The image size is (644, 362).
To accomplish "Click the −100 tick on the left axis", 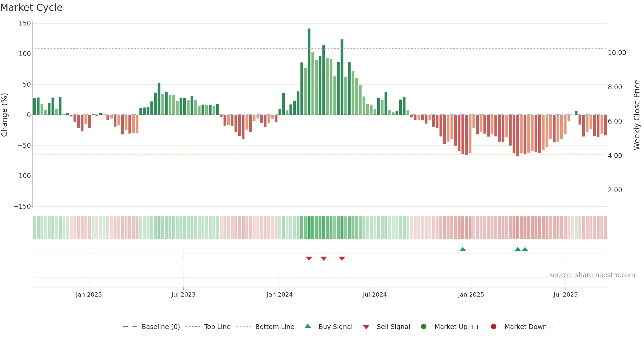I will coord(22,176).
